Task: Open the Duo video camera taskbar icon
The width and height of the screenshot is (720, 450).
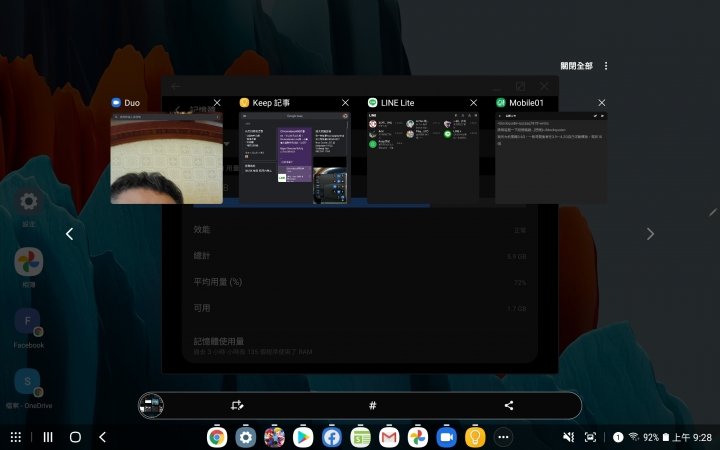Action: pos(446,437)
